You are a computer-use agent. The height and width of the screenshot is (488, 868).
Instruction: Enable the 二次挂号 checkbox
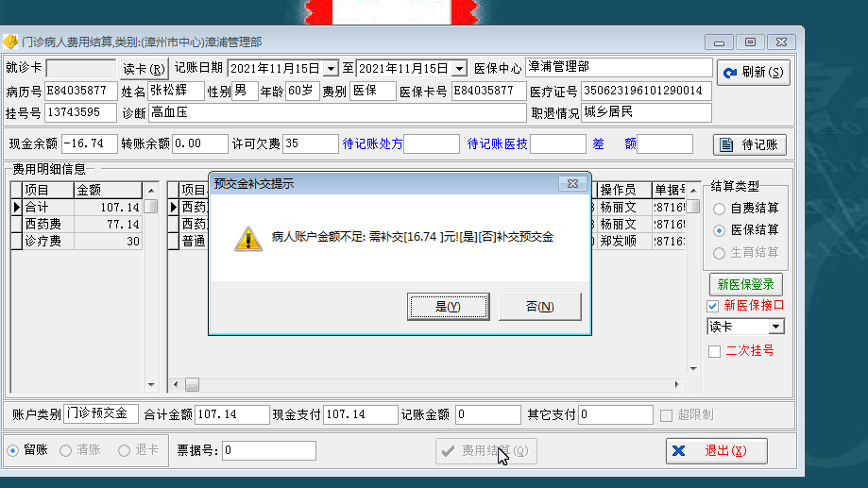[715, 351]
